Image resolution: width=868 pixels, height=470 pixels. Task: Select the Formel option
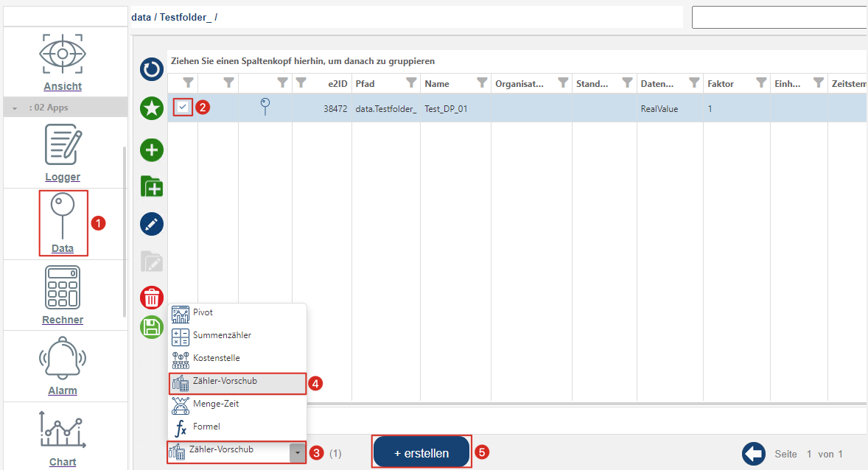click(x=206, y=427)
